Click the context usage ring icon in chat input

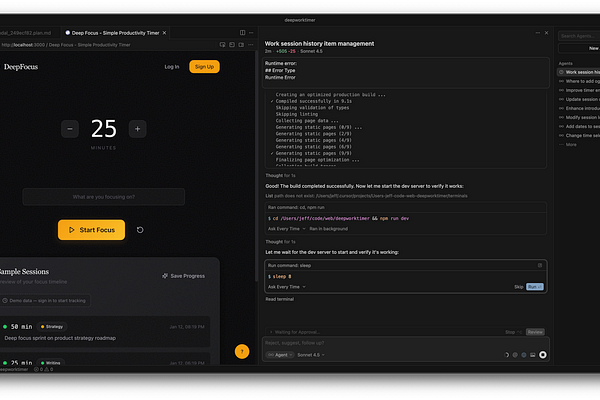506,355
